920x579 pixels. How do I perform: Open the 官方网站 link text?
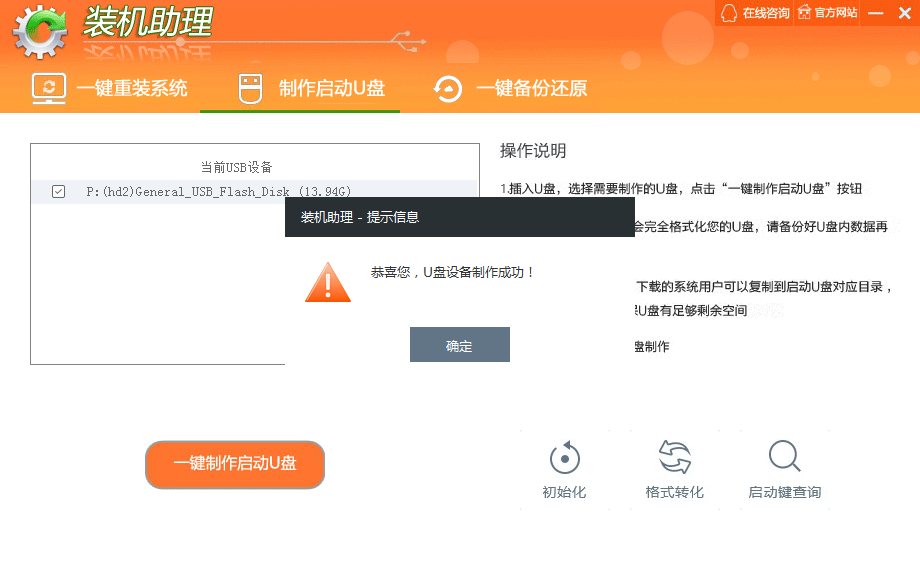point(836,13)
